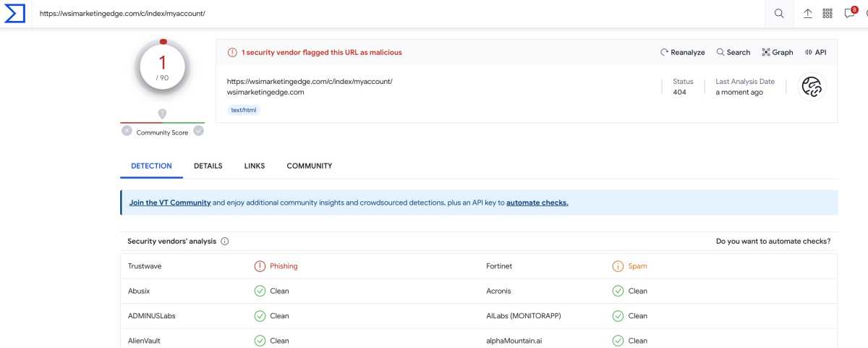
Task: Click the detection score 1/90 gauge
Action: tap(162, 67)
